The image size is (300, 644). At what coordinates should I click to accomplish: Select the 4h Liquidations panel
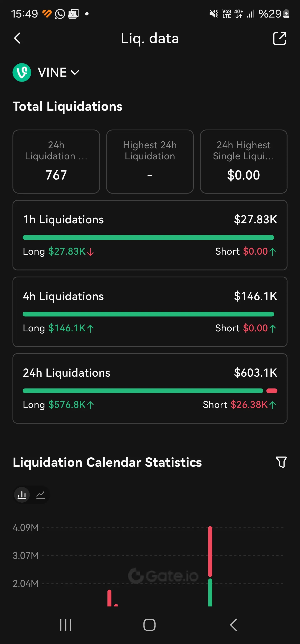tap(150, 312)
